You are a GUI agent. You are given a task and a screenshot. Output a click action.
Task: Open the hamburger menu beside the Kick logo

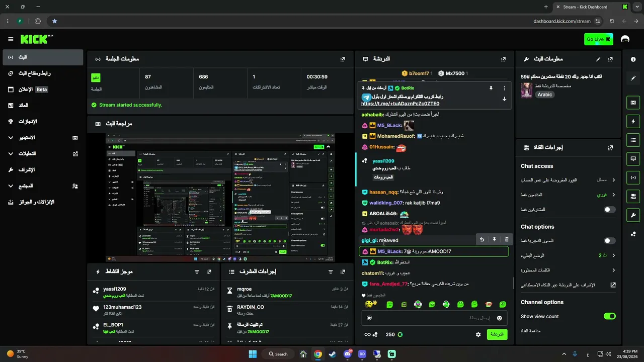tap(11, 39)
